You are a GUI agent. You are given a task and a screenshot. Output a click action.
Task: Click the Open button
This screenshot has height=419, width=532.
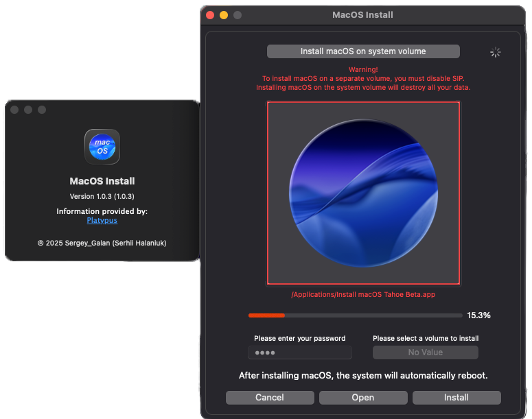[x=363, y=397]
